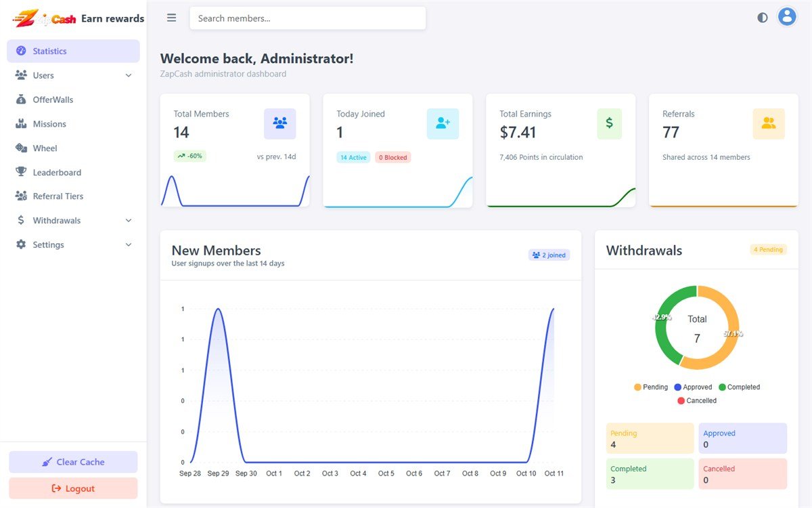Click the Sep 29 axis label
Viewport: 812px width, 508px height.
click(218, 473)
